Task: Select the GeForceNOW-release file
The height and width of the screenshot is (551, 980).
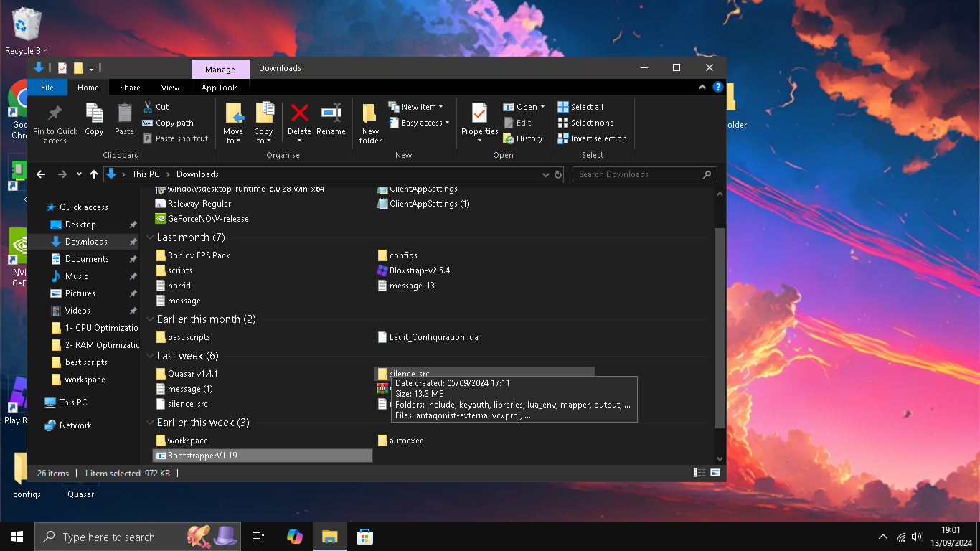Action: click(x=202, y=219)
